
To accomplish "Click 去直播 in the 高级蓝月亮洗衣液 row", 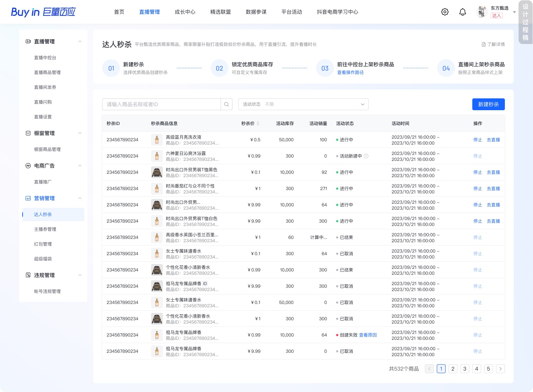I will point(493,140).
